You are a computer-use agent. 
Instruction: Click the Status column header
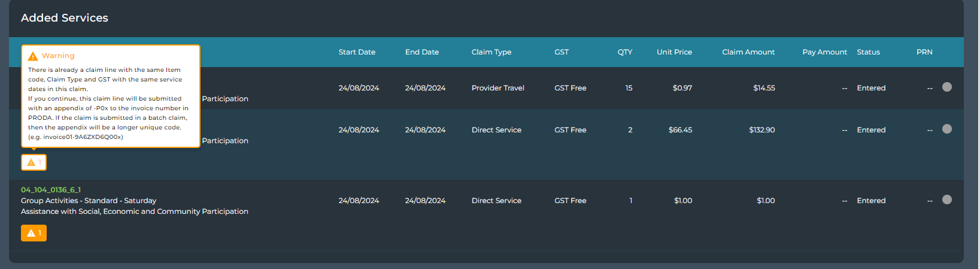[868, 52]
